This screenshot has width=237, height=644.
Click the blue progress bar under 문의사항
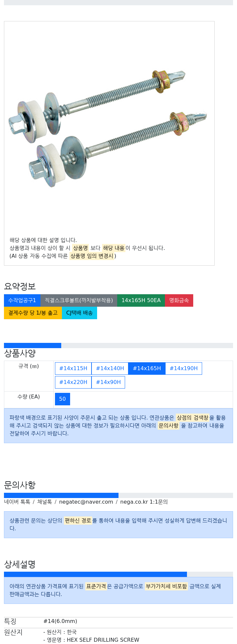pos(61,495)
